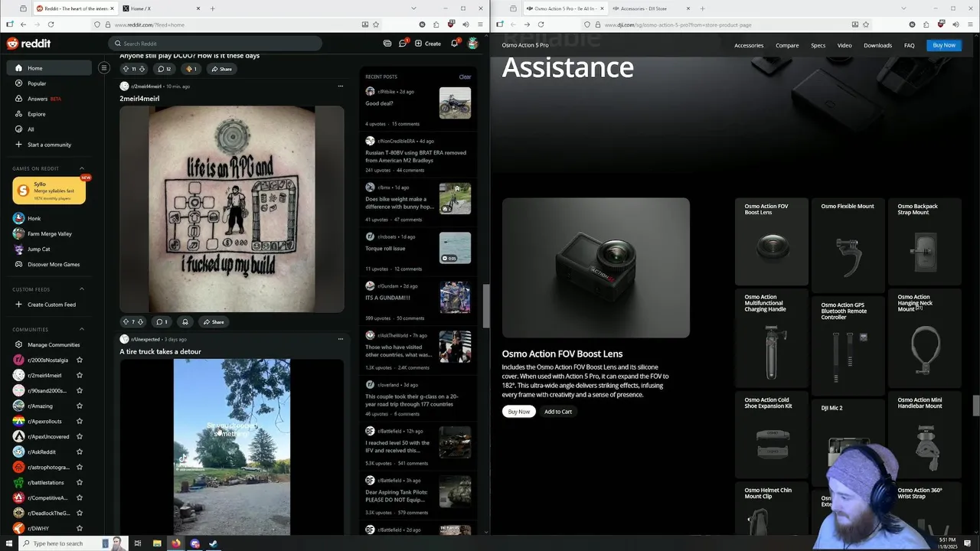Viewport: 980px width, 551px height.
Task: Open the DJI Compare nav item
Action: [x=787, y=45]
